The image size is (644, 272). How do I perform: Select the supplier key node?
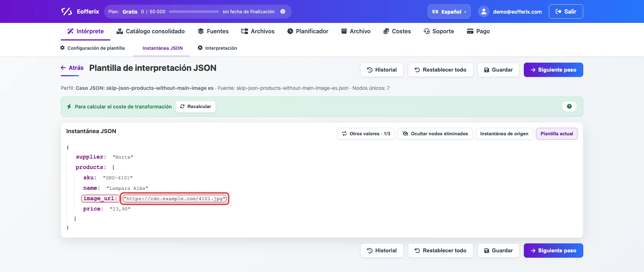pyautogui.click(x=91, y=157)
